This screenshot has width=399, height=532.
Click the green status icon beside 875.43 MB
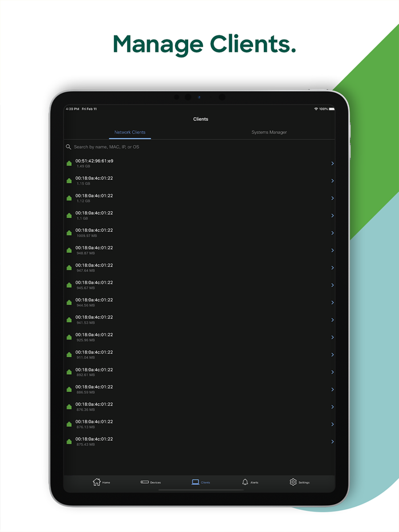coord(69,442)
